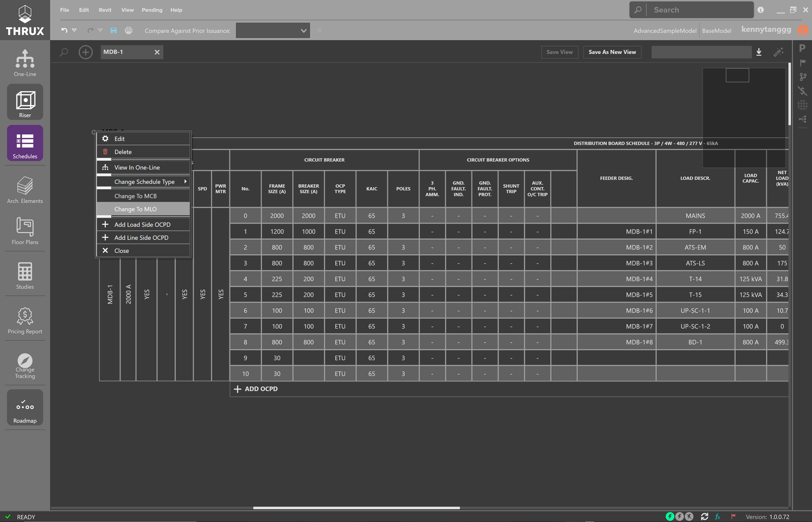Click the magnifier icon beside MDB-1 tab
Viewport: 812px width, 522px height.
tap(64, 52)
